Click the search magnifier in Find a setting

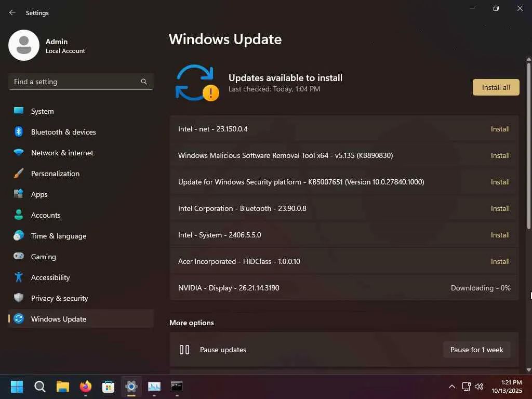(x=144, y=82)
